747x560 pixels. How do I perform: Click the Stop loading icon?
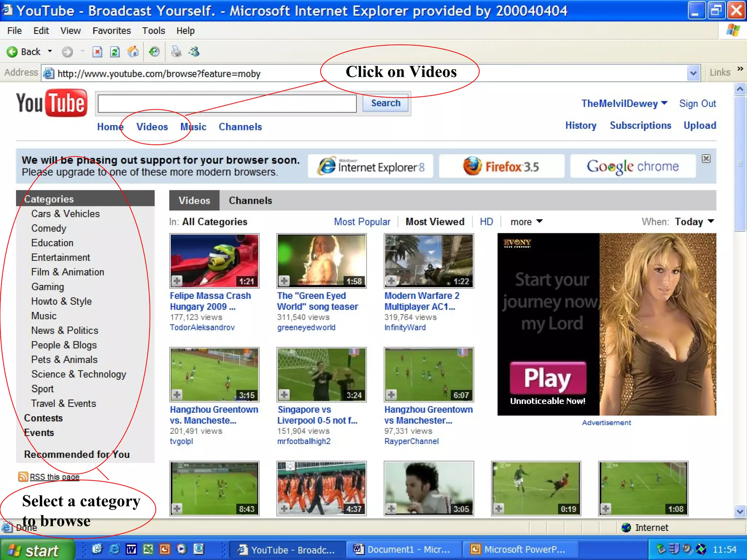(97, 52)
